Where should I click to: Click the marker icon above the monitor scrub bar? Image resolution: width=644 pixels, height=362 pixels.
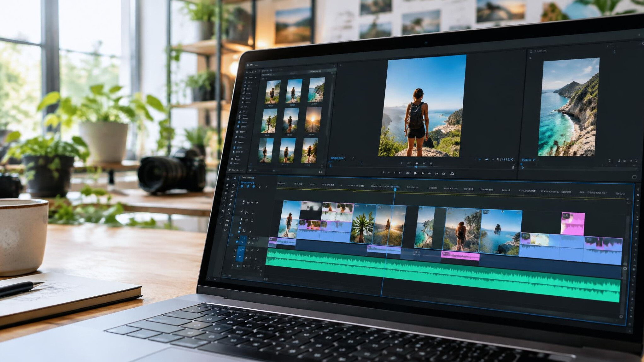coord(417,163)
